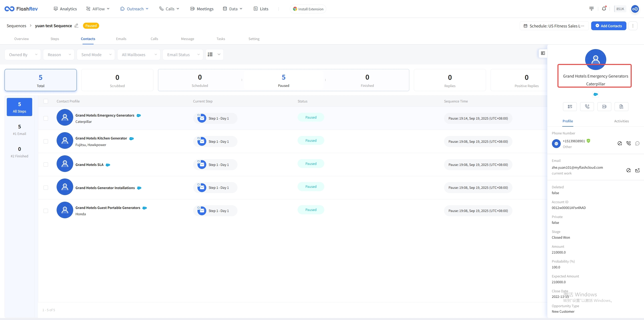Viewport: 644px width, 320px height.
Task: Collapse the contact detail side panel
Action: point(543,53)
